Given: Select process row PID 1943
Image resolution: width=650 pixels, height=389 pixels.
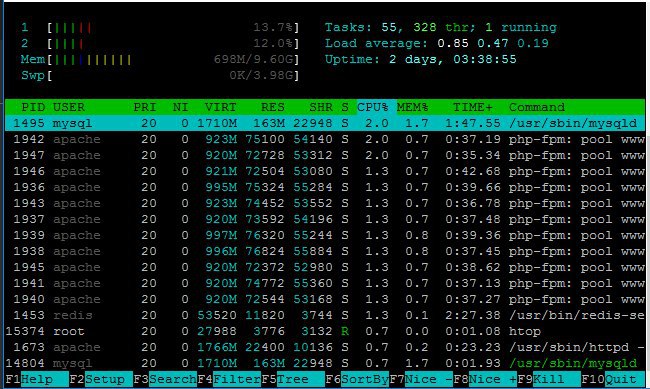Looking at the screenshot, I should coord(325,203).
